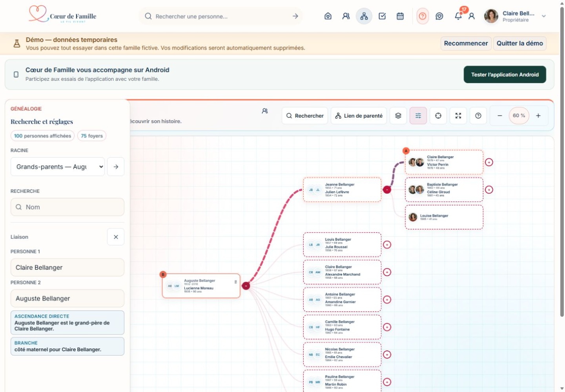Apply the root with the arrow button

pos(116,167)
